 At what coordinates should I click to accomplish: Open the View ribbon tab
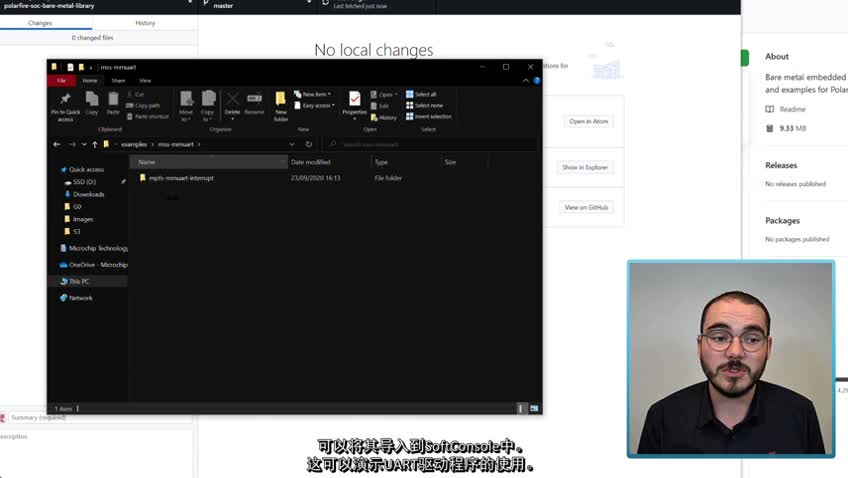point(145,80)
